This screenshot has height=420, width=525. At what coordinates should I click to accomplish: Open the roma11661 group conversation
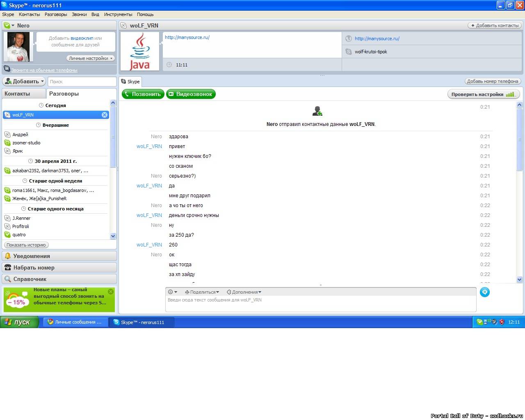pyautogui.click(x=56, y=190)
